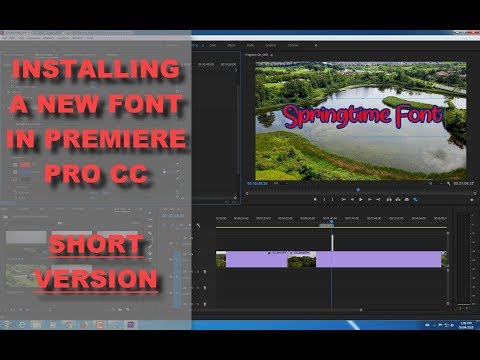This screenshot has height=360, width=480.
Task: Click the blue current timecode in Program monitor
Action: 257,183
